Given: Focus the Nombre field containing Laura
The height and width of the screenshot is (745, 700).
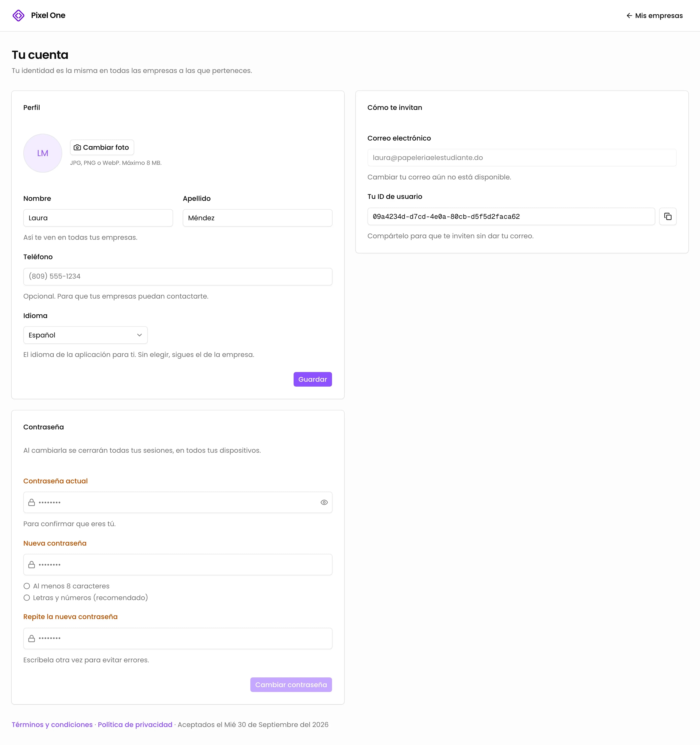Looking at the screenshot, I should [x=98, y=218].
